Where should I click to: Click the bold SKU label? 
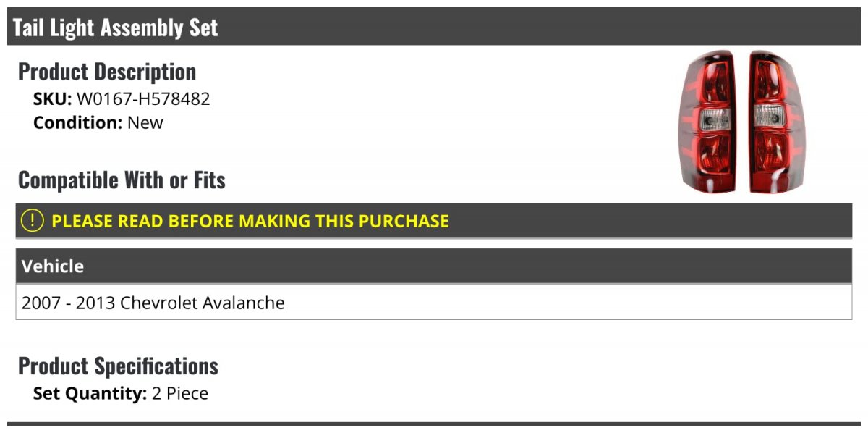click(53, 98)
